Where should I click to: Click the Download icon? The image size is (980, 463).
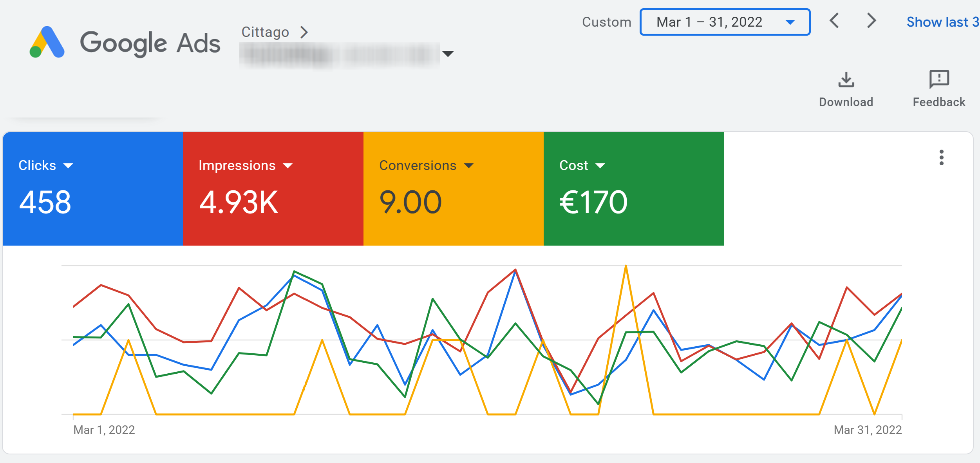tap(846, 80)
